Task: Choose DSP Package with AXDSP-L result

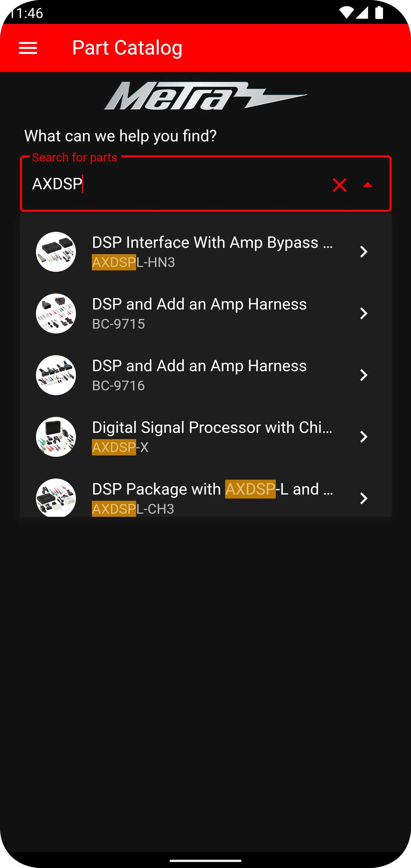Action: coord(212,489)
